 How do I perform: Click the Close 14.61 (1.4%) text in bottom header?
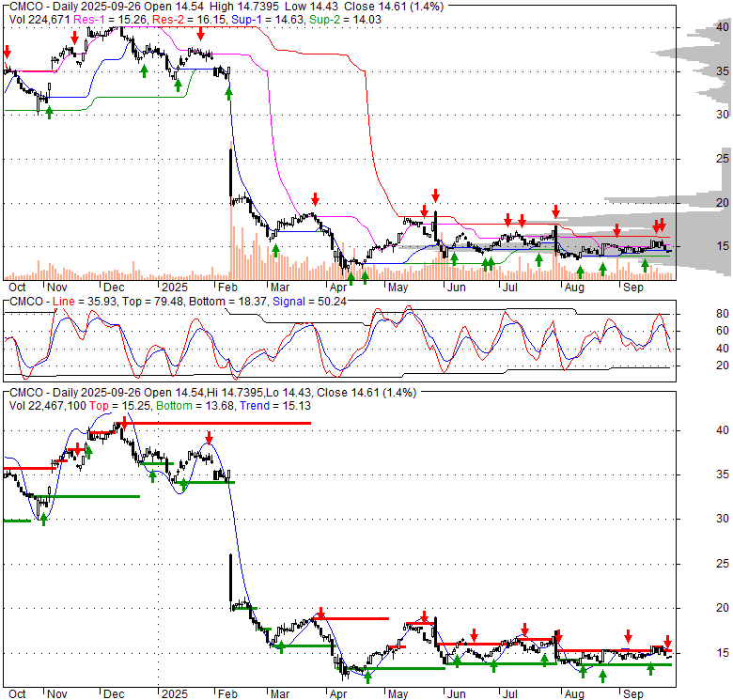pyautogui.click(x=366, y=393)
